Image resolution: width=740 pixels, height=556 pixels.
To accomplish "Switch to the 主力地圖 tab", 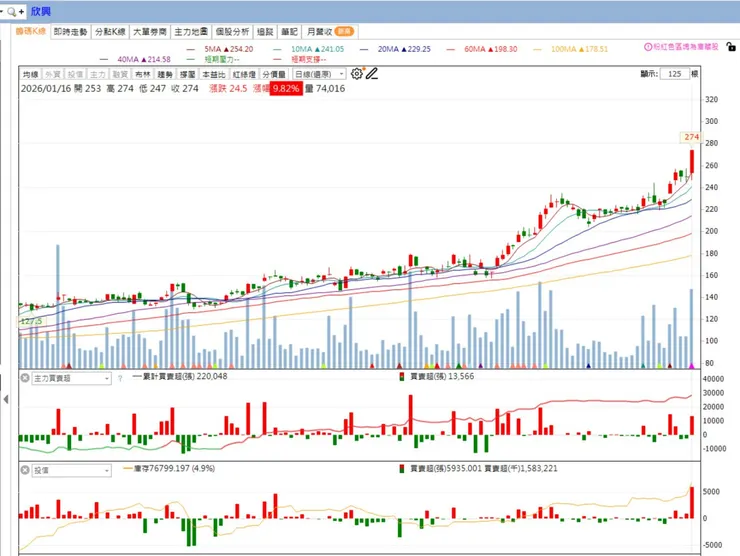I will point(191,32).
